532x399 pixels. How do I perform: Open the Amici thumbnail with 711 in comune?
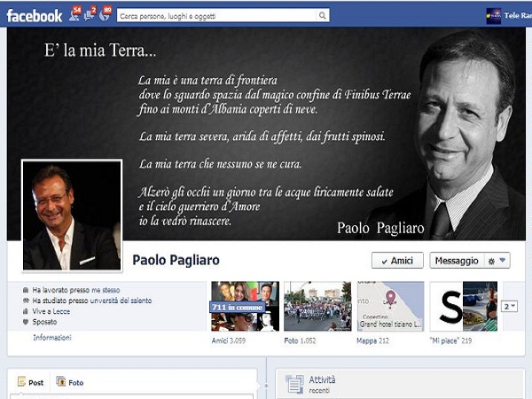244,306
